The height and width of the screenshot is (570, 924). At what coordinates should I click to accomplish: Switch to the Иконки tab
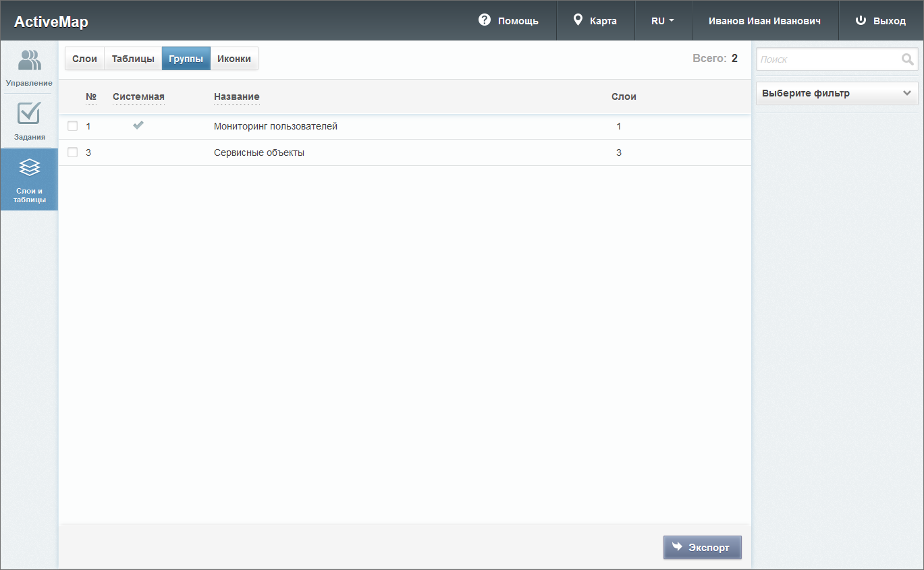pos(234,59)
